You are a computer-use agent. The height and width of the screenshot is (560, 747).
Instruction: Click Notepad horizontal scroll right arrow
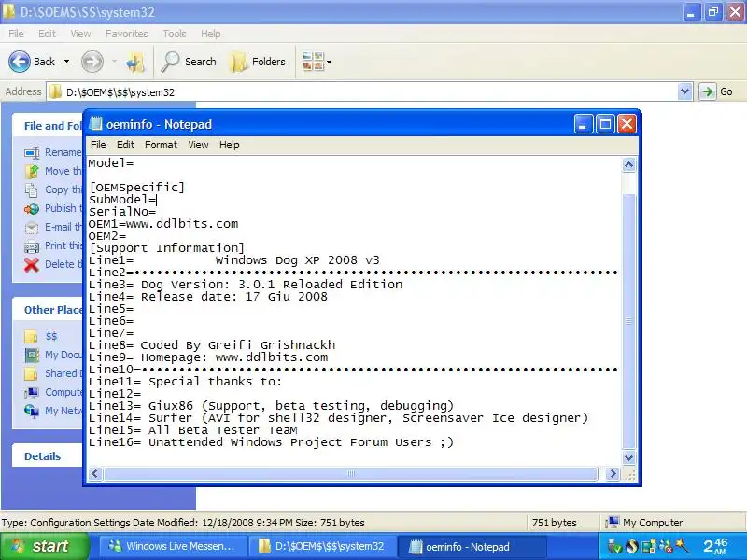(x=613, y=474)
